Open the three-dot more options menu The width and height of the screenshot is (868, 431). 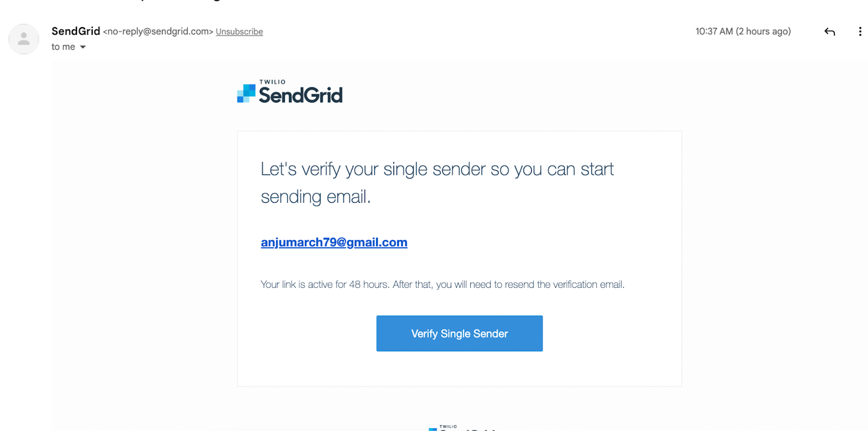(x=860, y=31)
